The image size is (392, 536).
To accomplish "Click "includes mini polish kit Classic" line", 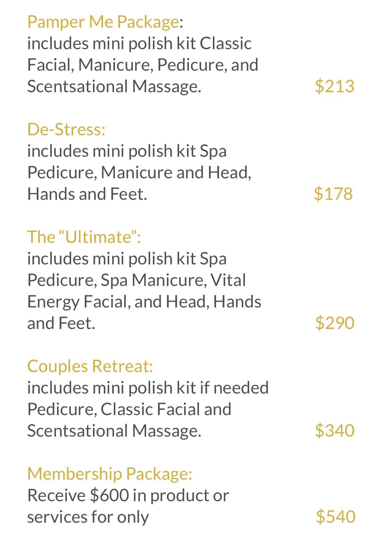I will pos(139,43).
